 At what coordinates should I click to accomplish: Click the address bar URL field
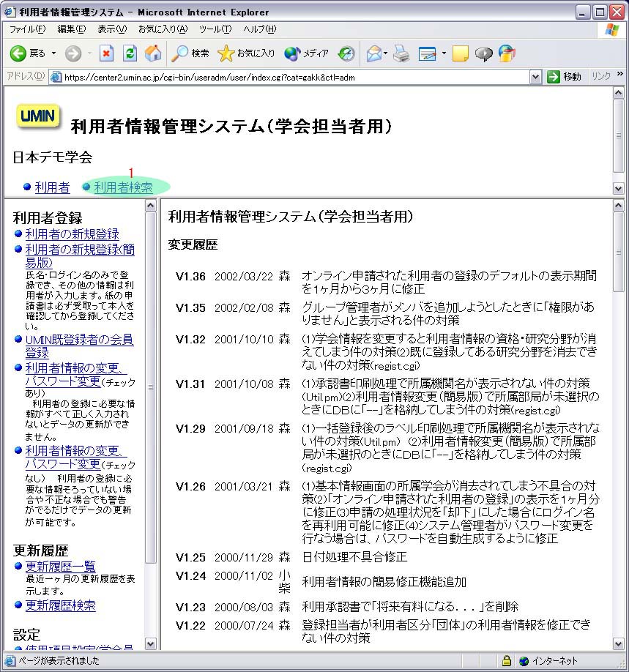[x=293, y=77]
